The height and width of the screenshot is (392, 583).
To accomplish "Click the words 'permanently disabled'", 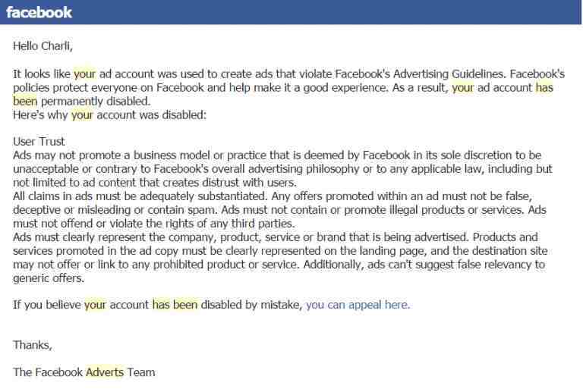I will pyautogui.click(x=95, y=102).
